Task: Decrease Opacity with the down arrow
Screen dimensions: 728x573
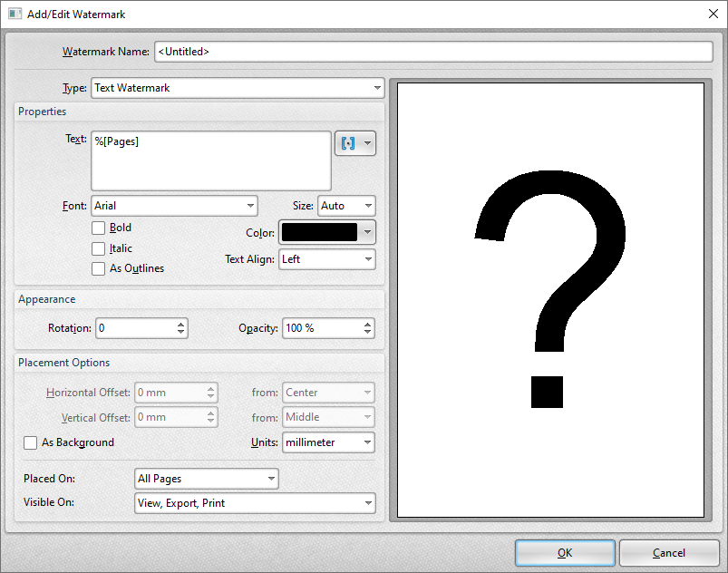Action: tap(368, 333)
